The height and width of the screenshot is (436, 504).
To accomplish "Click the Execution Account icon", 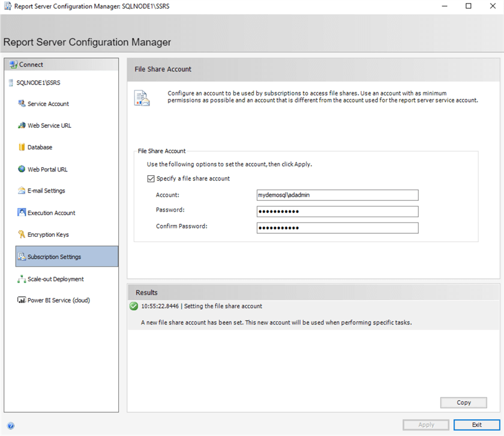I will click(22, 213).
